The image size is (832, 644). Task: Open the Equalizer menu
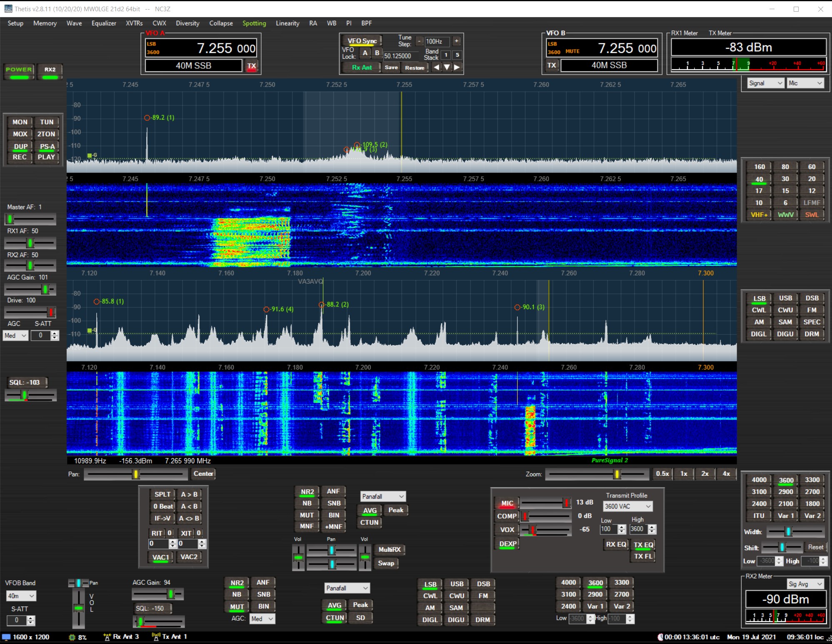click(x=104, y=23)
